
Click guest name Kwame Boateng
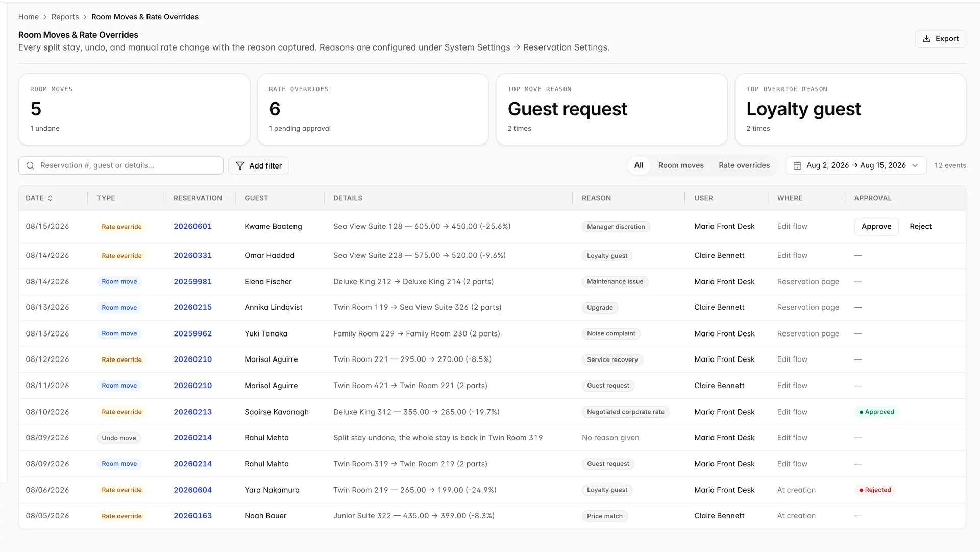click(273, 226)
